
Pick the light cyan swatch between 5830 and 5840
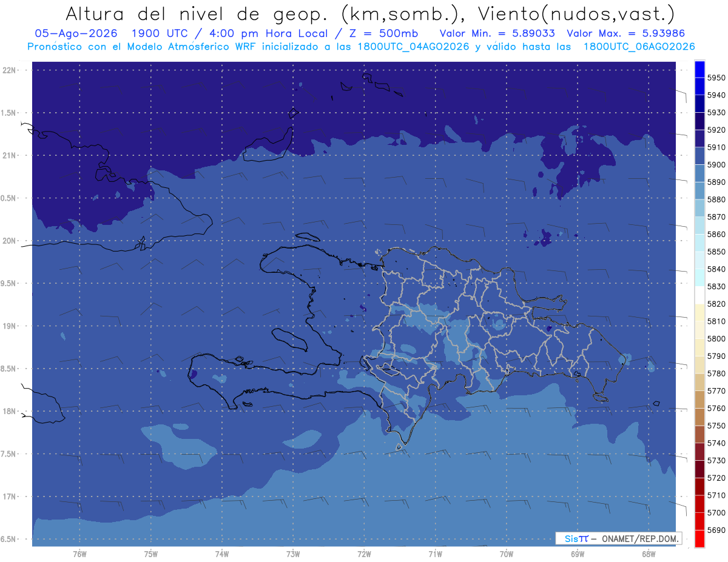pos(699,278)
